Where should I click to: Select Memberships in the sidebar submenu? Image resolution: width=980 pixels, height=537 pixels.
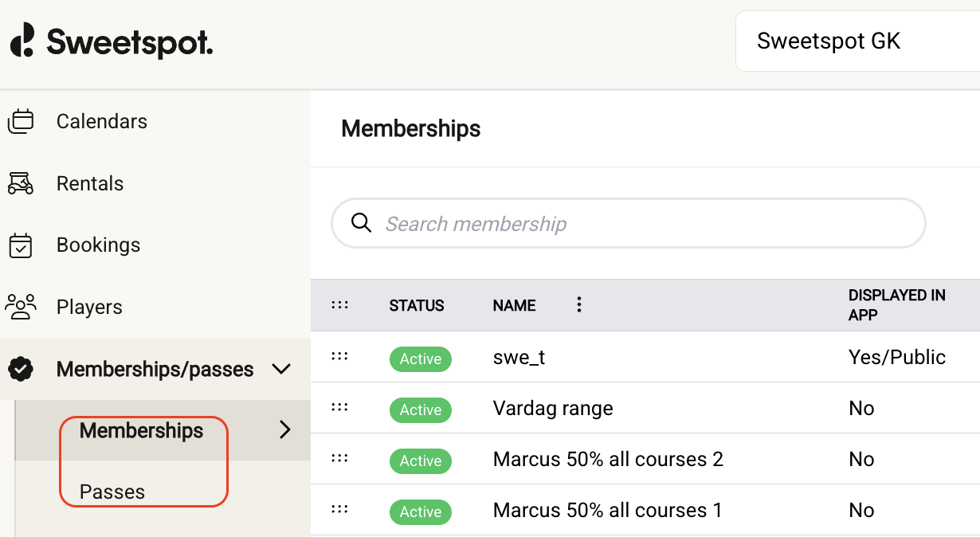click(x=142, y=430)
